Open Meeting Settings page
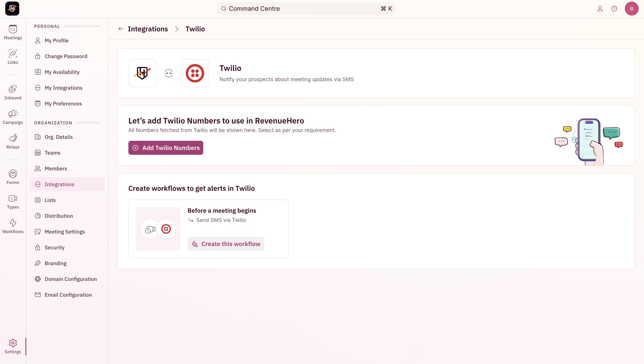This screenshot has width=644, height=364. (x=67, y=231)
